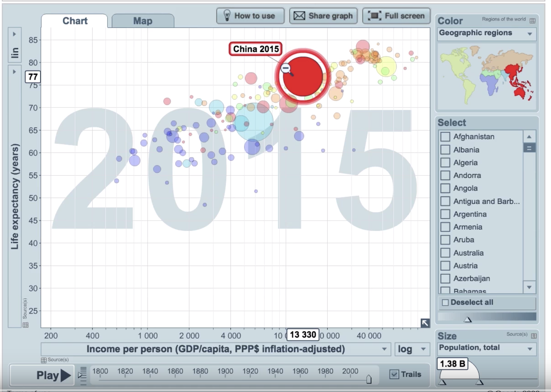This screenshot has width=551, height=392.
Task: Select the Afghanistan checkbox
Action: coord(445,137)
